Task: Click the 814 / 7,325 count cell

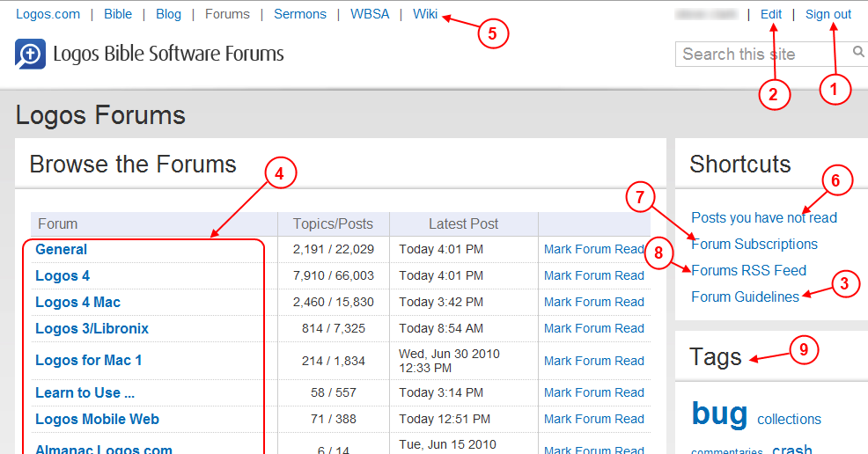Action: pos(334,328)
